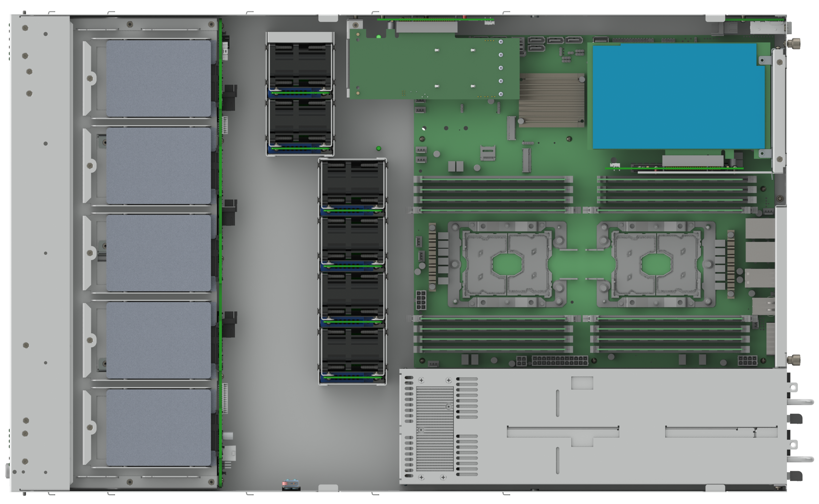Click the 24-pin motherboard power connector
The image size is (819, 504).
(x=560, y=361)
